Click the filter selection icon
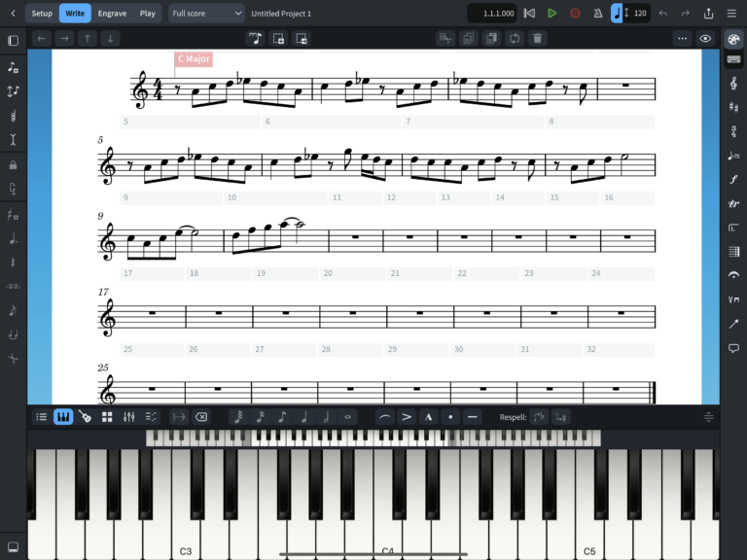 coord(445,39)
